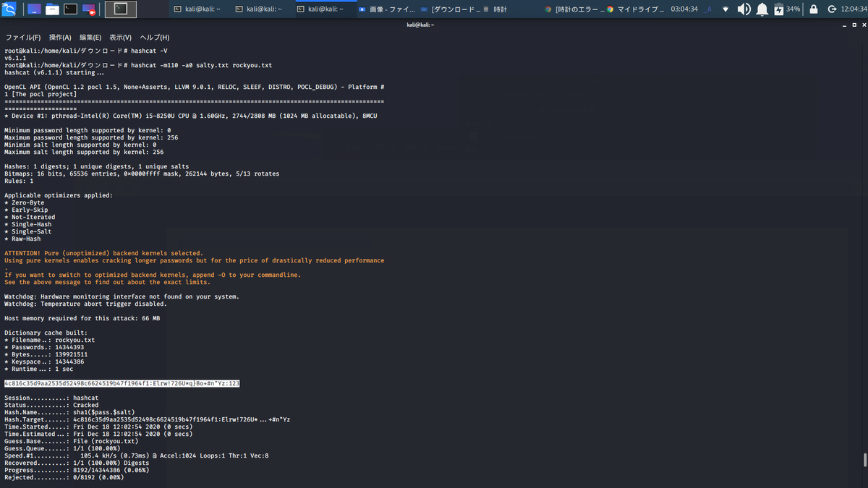Click the highlighted cracked hash result line
Image resolution: width=868 pixels, height=488 pixels.
tap(122, 383)
